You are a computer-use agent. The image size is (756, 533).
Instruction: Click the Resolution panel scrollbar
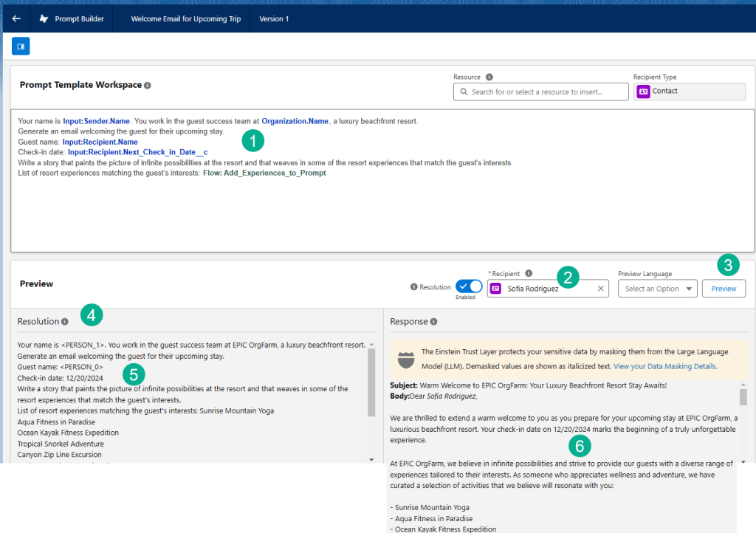click(x=371, y=384)
